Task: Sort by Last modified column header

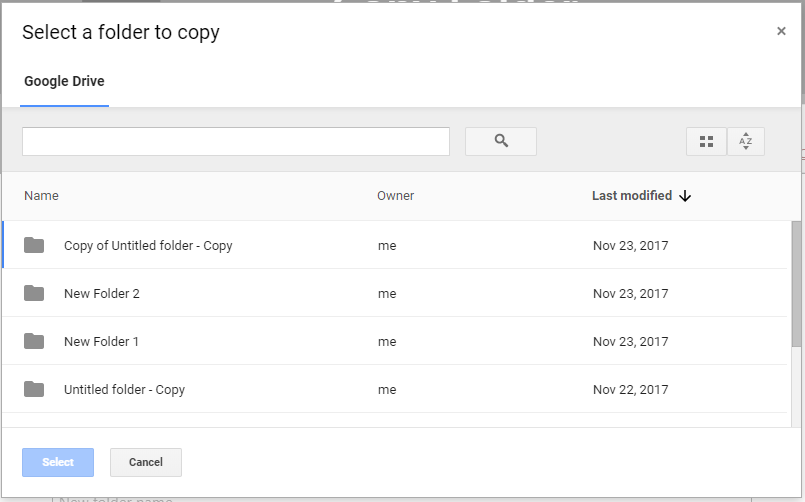Action: pyautogui.click(x=631, y=196)
